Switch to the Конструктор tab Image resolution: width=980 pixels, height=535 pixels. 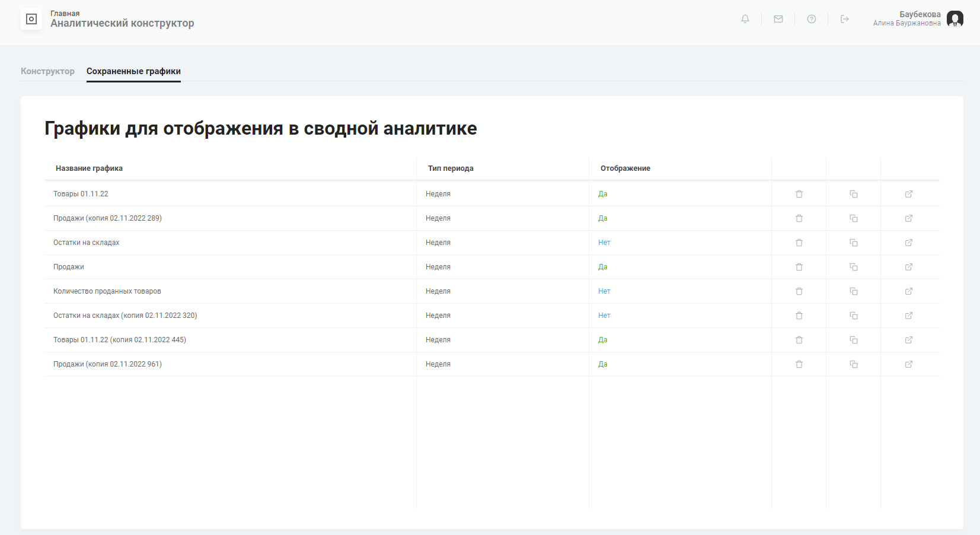coord(47,71)
